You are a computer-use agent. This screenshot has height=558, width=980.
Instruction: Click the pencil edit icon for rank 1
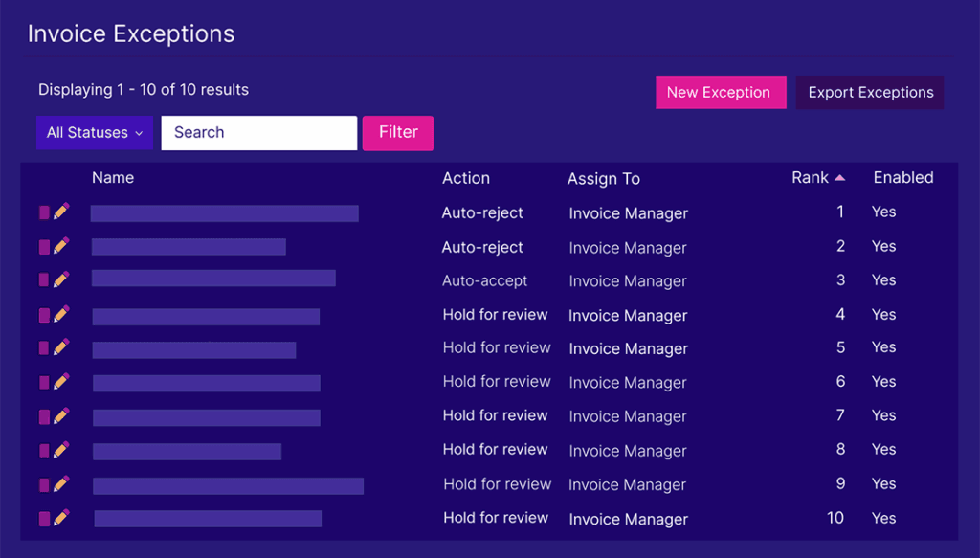[61, 212]
